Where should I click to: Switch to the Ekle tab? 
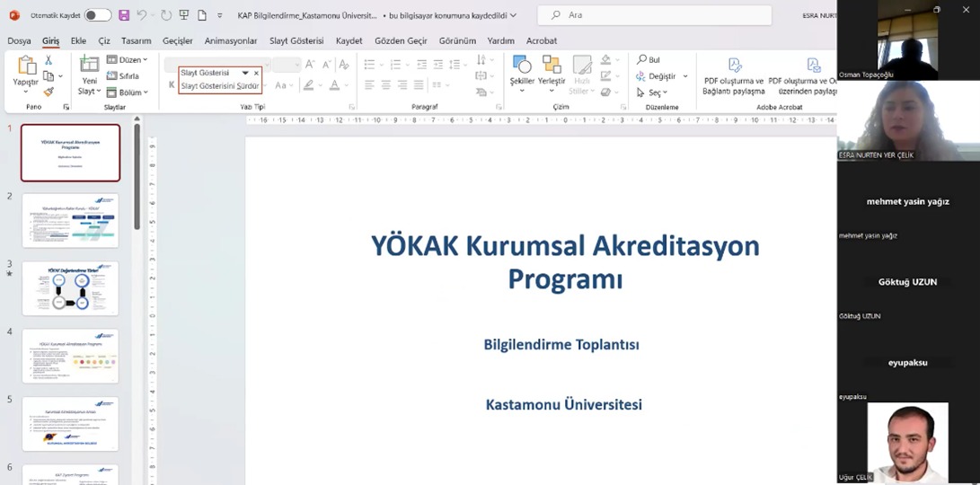click(x=78, y=40)
